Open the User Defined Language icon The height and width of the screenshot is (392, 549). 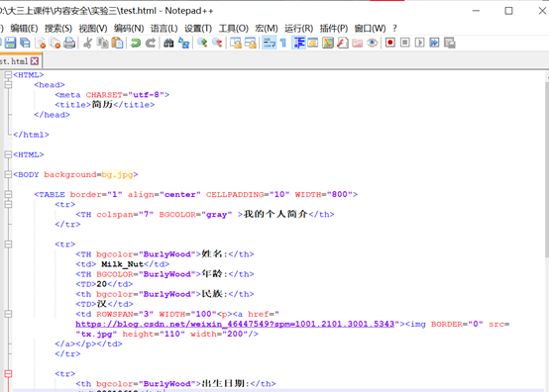tap(313, 43)
